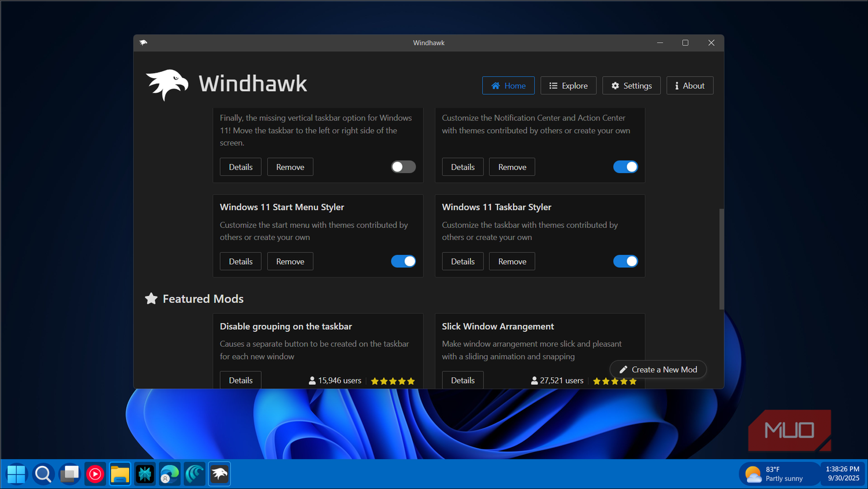Remove the Notification Center styler mod
Image resolution: width=868 pixels, height=489 pixels.
(x=512, y=167)
